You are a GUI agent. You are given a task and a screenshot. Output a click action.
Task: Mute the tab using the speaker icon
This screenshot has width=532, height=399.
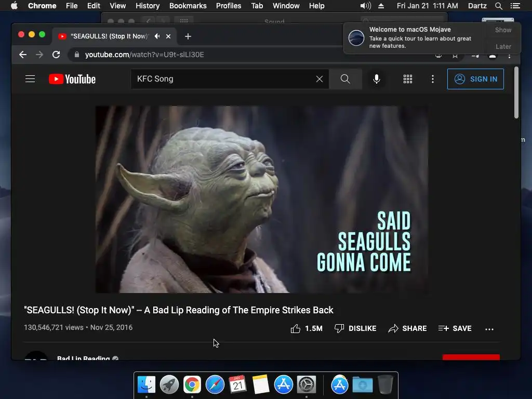point(157,36)
